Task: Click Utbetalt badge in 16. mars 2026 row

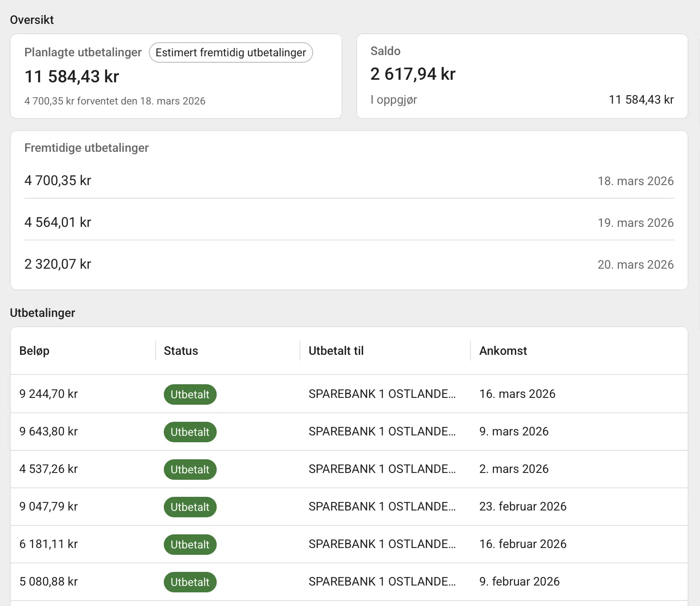Action: [190, 394]
